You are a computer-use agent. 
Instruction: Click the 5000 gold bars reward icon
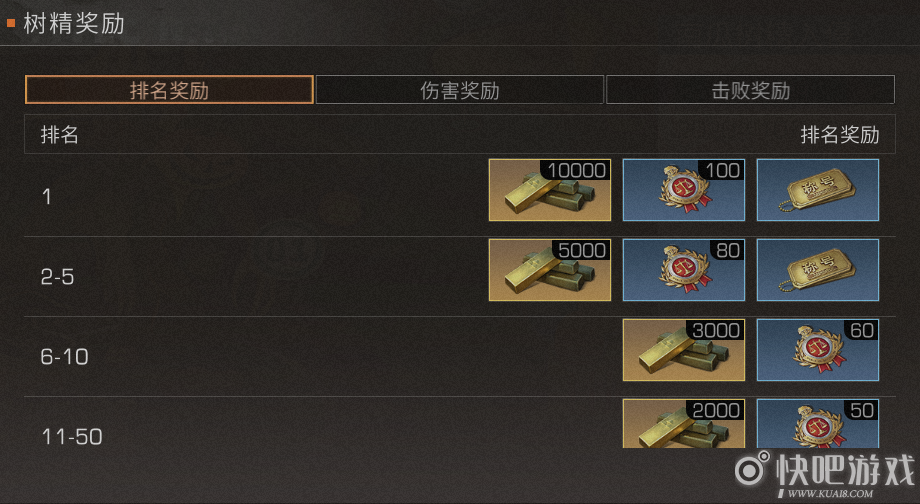click(x=550, y=270)
